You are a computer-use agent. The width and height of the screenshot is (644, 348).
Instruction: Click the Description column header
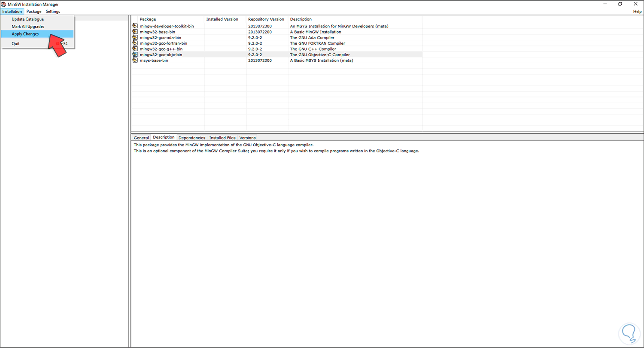pos(355,19)
